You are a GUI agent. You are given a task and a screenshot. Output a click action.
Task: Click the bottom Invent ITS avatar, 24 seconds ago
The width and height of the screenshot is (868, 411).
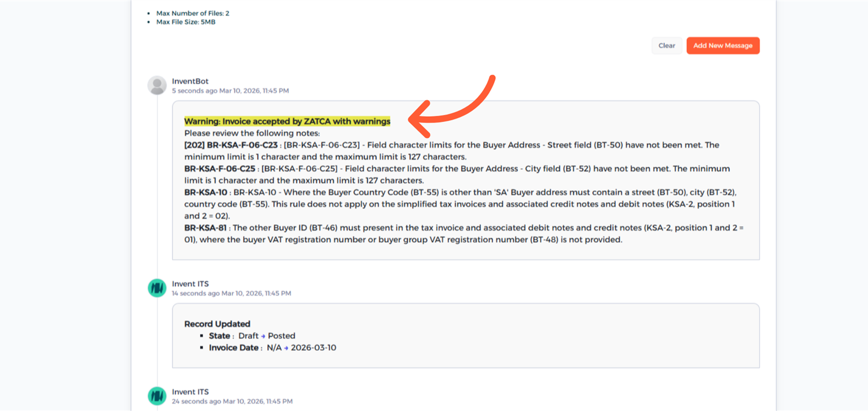[157, 395]
